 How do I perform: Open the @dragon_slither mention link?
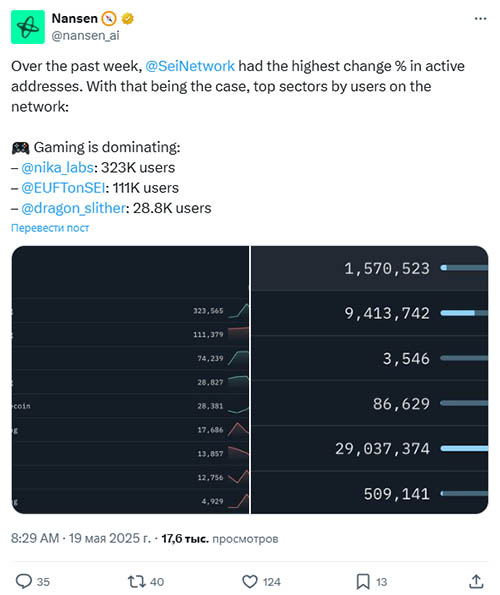pos(73,208)
